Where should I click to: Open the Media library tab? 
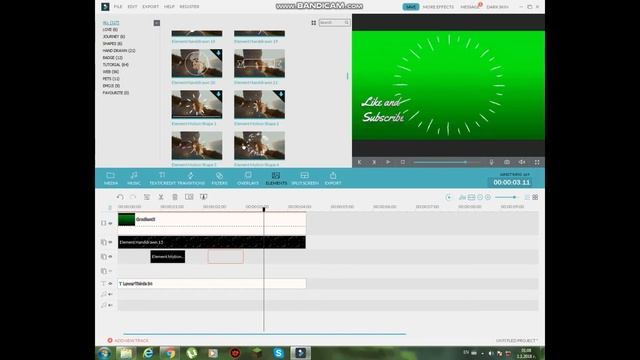[111, 178]
